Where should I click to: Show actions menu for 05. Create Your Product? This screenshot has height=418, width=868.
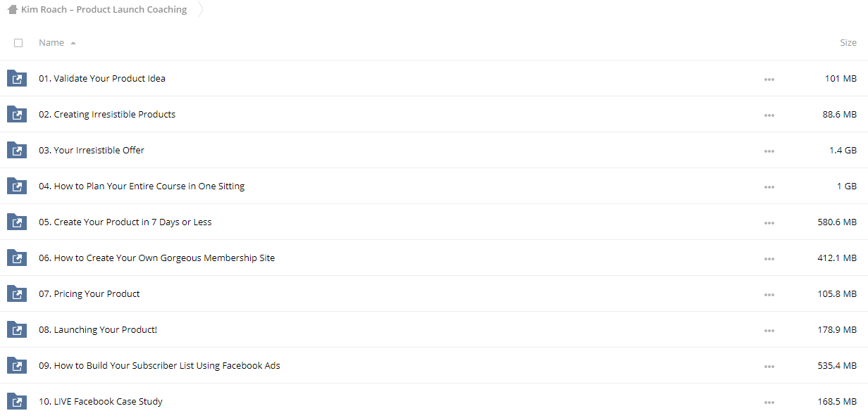pyautogui.click(x=769, y=222)
